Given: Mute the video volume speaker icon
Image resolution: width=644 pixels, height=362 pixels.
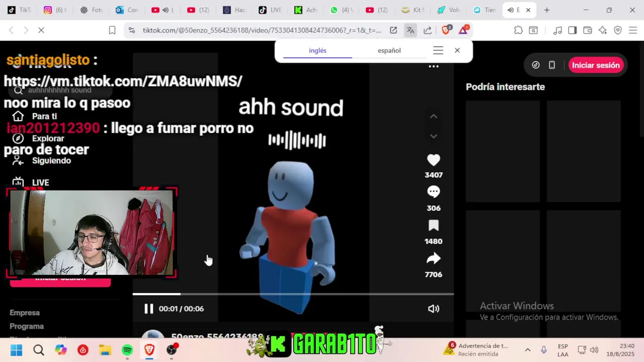Looking at the screenshot, I should 433,309.
